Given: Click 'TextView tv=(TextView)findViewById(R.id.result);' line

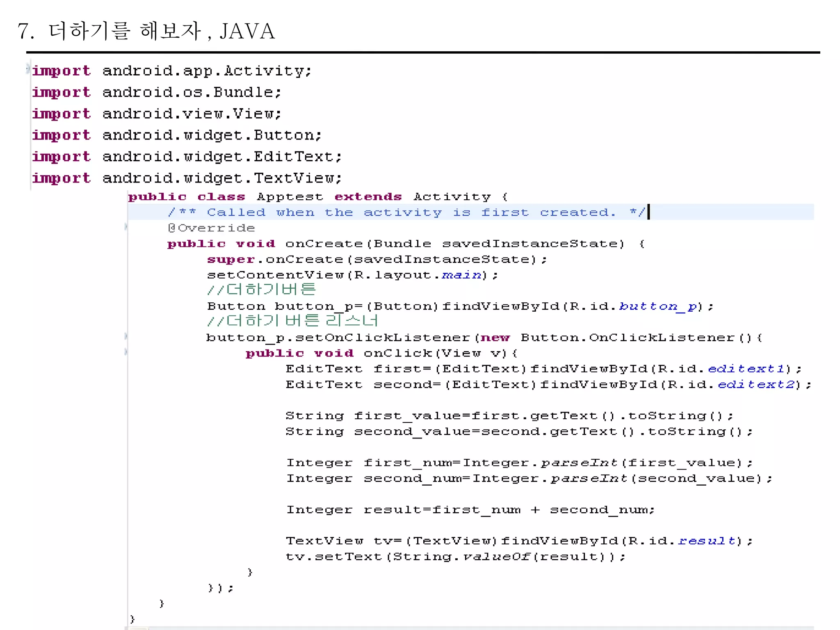Looking at the screenshot, I should pos(519,541).
